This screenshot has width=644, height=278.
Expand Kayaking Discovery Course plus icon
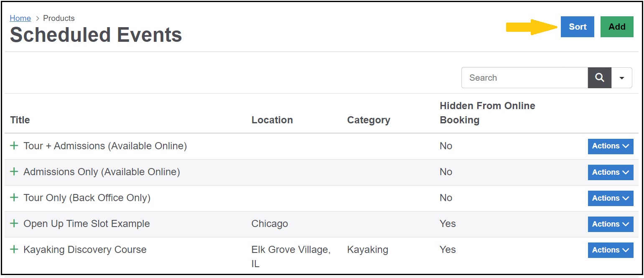14,249
